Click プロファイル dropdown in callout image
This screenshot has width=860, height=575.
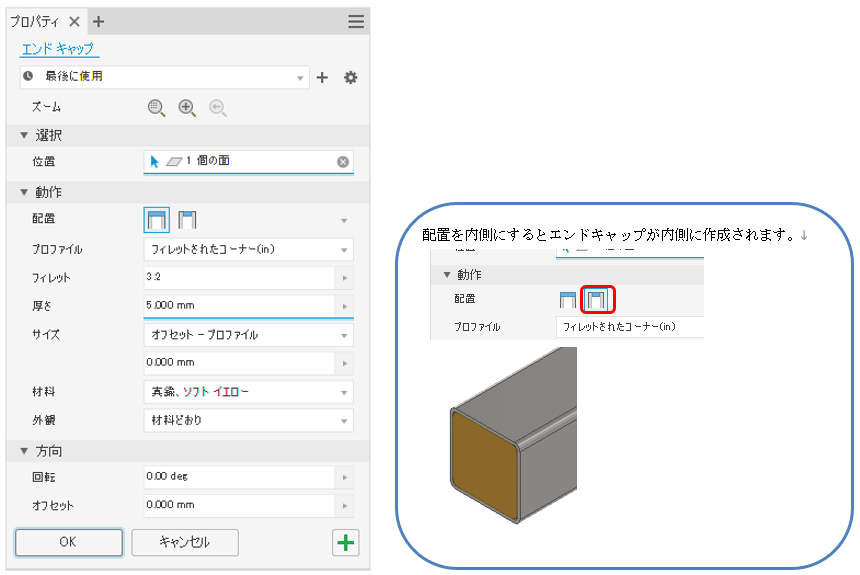tap(630, 327)
